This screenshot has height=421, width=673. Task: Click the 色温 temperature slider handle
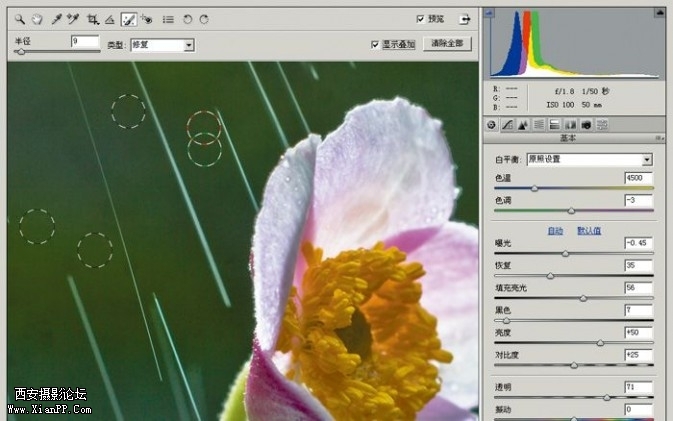click(534, 188)
